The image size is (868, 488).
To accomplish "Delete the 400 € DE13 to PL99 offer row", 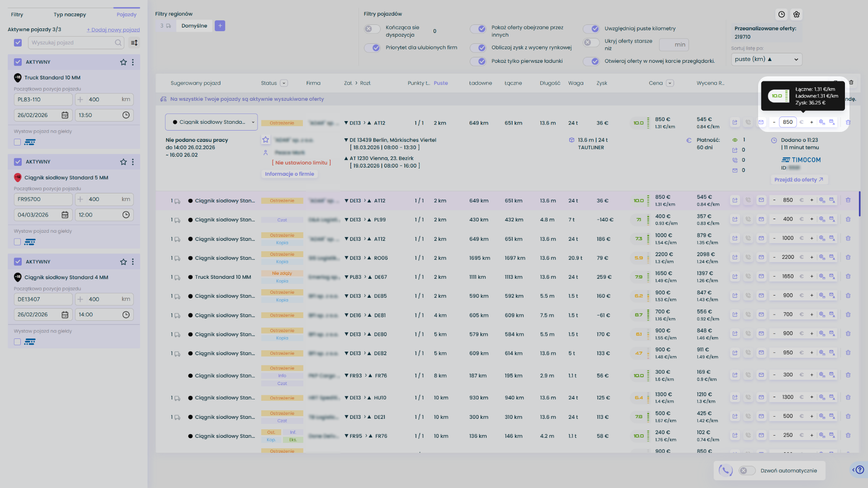I will (848, 220).
